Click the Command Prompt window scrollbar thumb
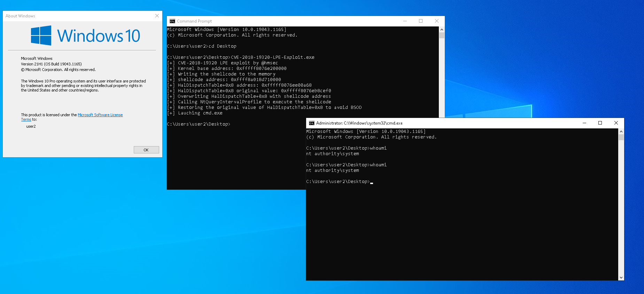This screenshot has width=644, height=294. click(x=442, y=35)
